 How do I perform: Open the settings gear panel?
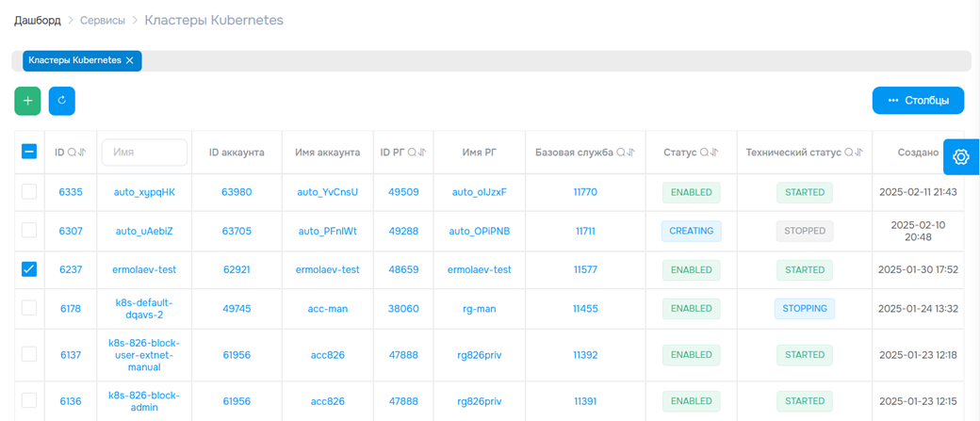960,156
